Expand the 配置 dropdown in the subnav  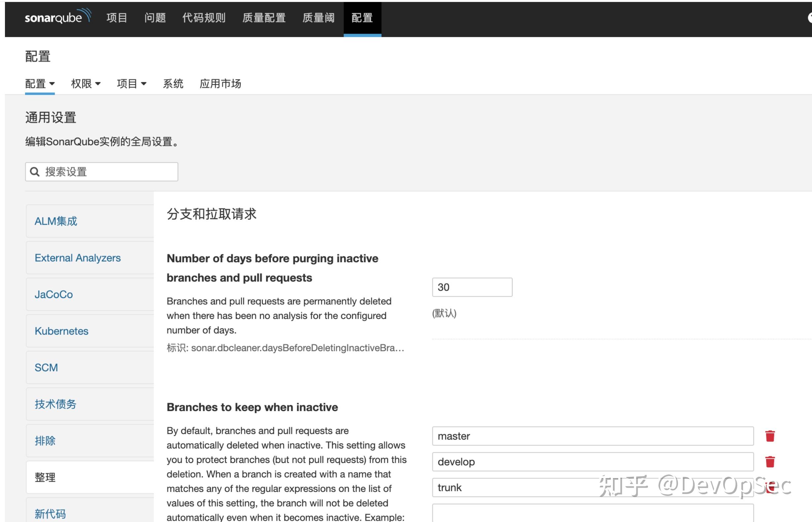click(40, 83)
